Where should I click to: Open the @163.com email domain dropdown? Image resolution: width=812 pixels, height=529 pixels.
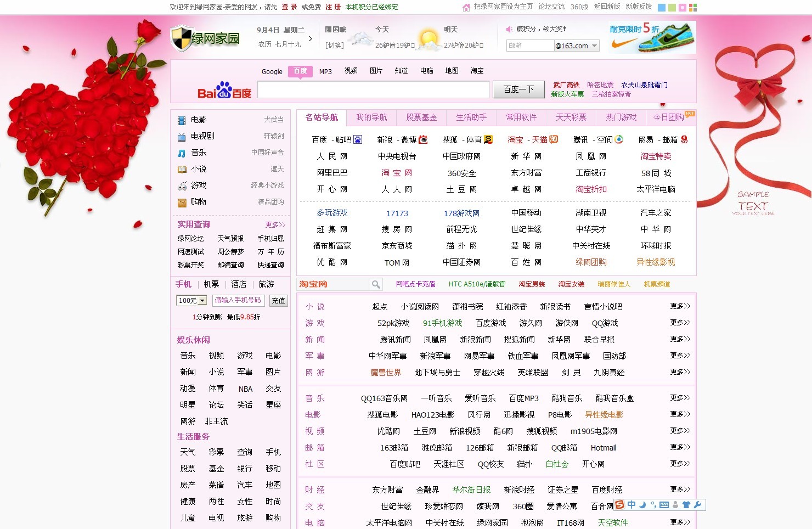(594, 46)
